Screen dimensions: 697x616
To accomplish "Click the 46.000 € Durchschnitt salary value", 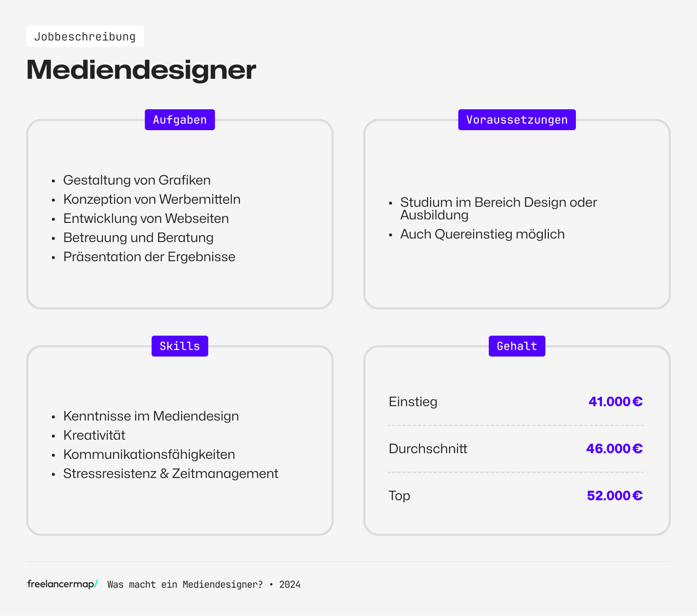I will point(614,448).
